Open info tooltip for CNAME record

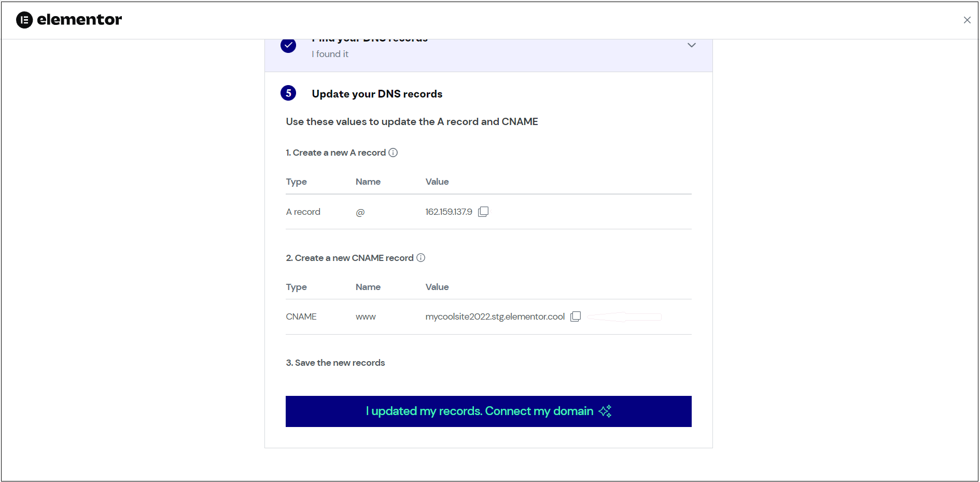point(421,258)
